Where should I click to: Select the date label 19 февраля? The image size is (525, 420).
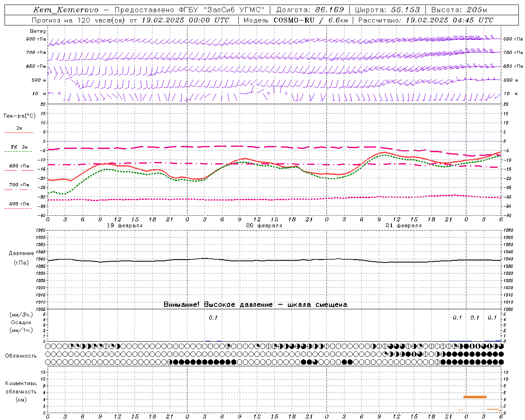(x=125, y=226)
